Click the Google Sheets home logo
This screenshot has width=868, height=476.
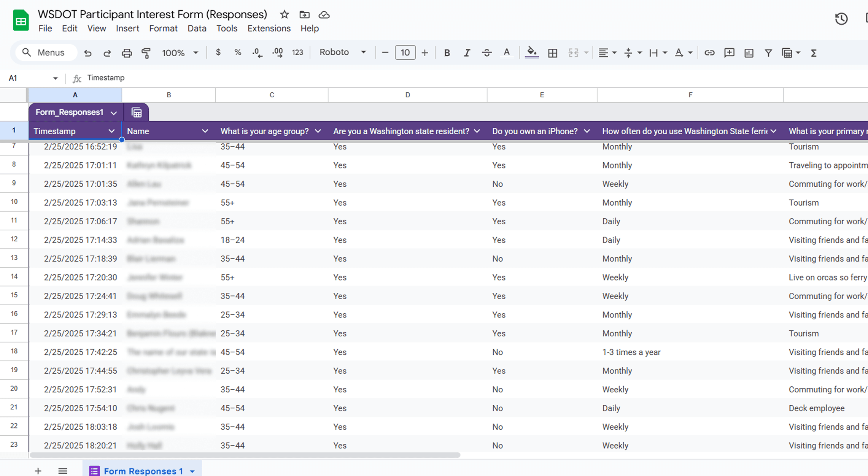point(21,20)
